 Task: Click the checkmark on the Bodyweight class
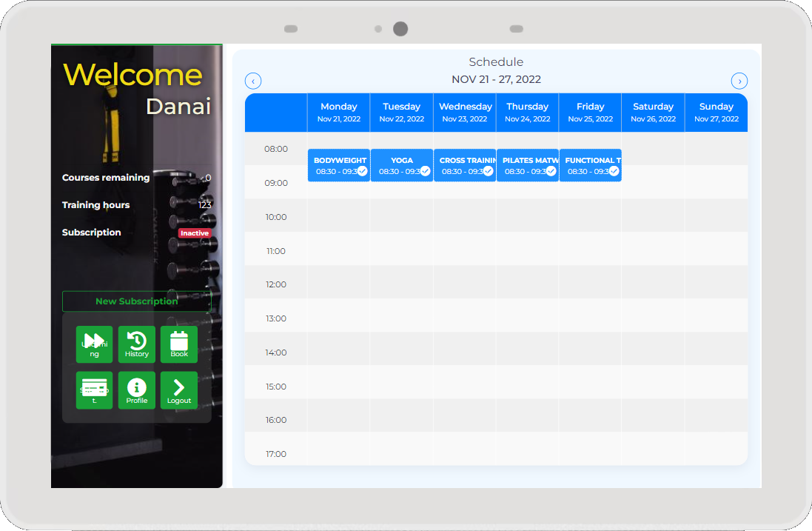(363, 171)
